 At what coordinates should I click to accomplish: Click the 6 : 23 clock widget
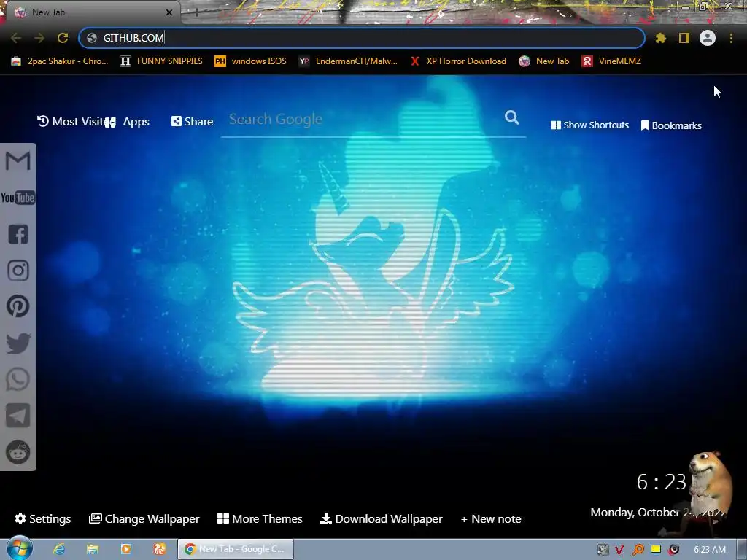click(x=661, y=482)
